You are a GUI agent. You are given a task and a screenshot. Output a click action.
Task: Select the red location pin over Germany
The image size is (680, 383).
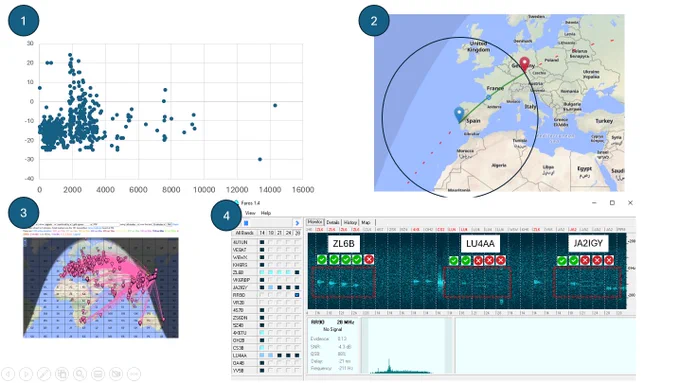tap(524, 64)
